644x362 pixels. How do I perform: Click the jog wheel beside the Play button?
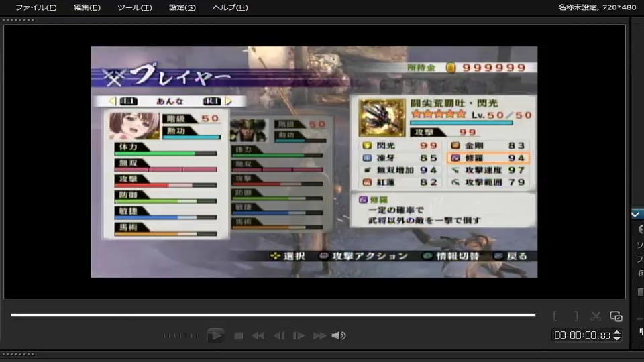point(180,336)
